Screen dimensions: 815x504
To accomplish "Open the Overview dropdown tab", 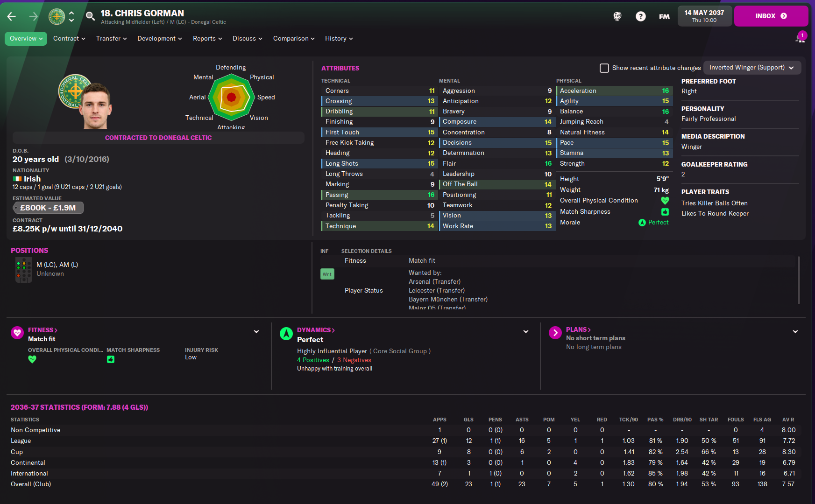I will click(26, 39).
